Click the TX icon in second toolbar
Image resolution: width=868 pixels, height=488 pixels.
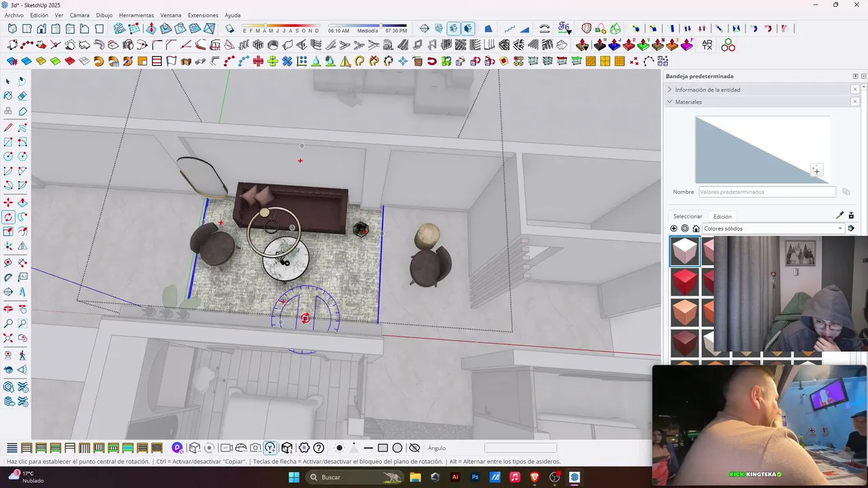point(707,45)
